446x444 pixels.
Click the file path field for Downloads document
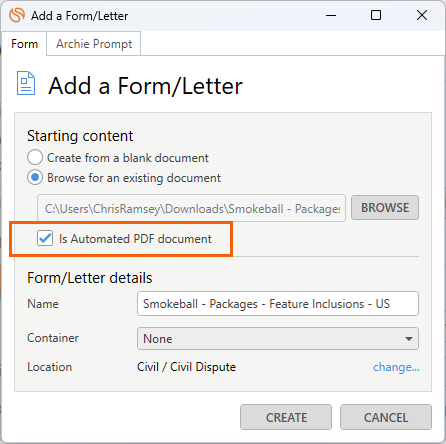192,208
